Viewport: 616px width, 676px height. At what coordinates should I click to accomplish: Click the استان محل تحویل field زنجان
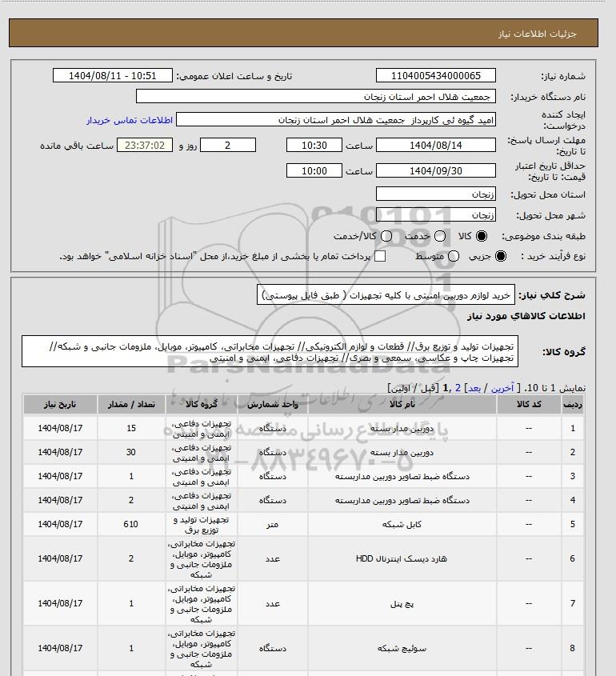(436, 194)
